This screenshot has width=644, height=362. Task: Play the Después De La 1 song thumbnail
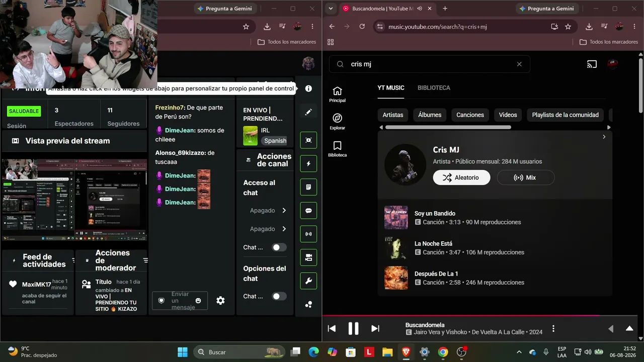pyautogui.click(x=396, y=278)
